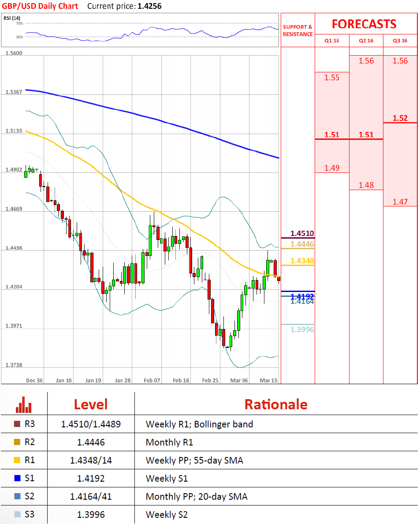This screenshot has height=524, width=420.
Task: Click the R1 yellow color swatch
Action: [17, 460]
